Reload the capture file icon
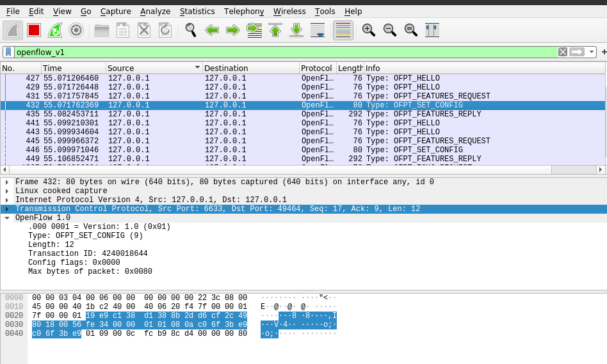This screenshot has height=364, width=607. [x=165, y=30]
